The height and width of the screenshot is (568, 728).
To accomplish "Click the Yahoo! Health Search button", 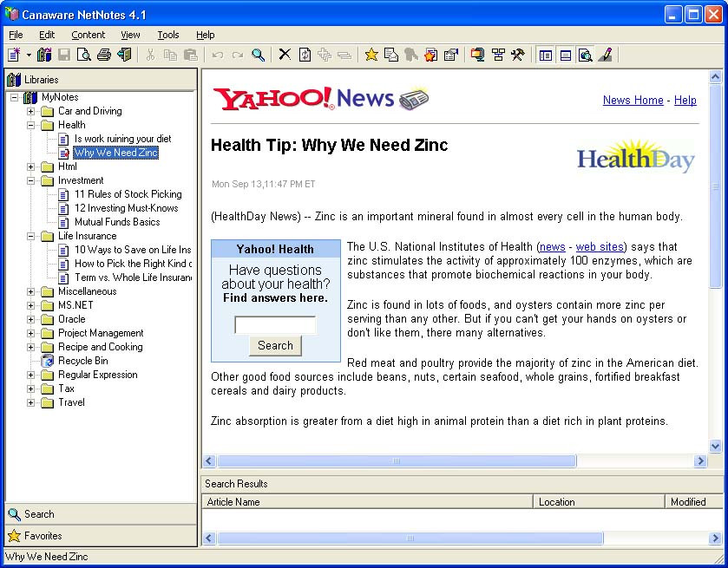I will point(275,346).
